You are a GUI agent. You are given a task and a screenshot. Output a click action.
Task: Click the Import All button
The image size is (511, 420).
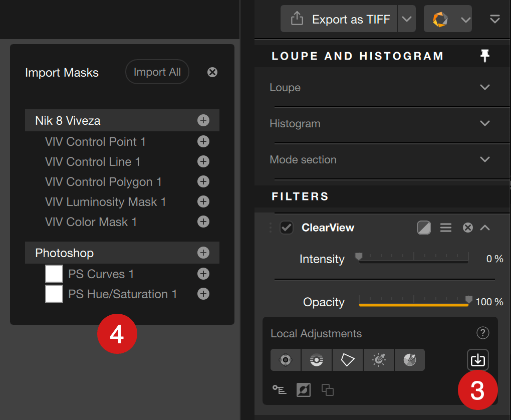tap(157, 72)
